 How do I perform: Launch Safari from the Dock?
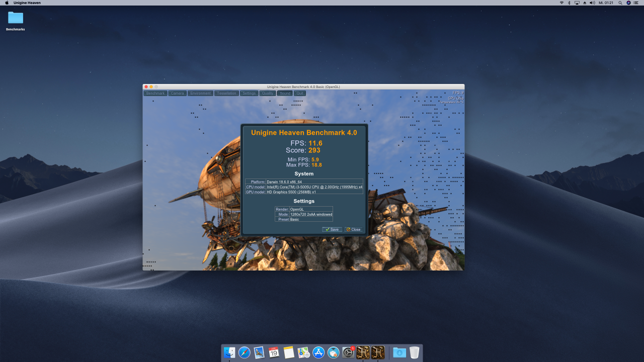[245, 352]
